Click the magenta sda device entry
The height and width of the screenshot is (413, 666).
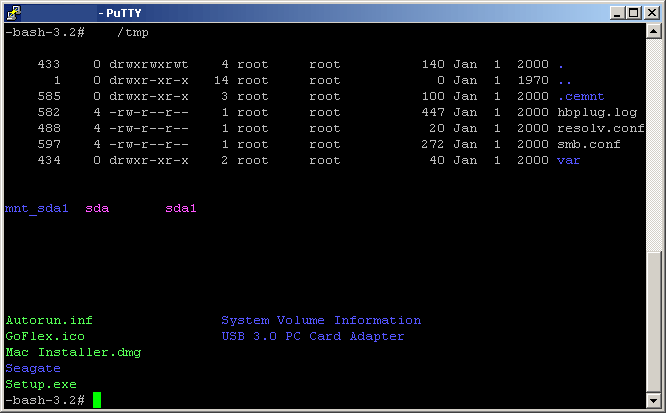click(97, 209)
